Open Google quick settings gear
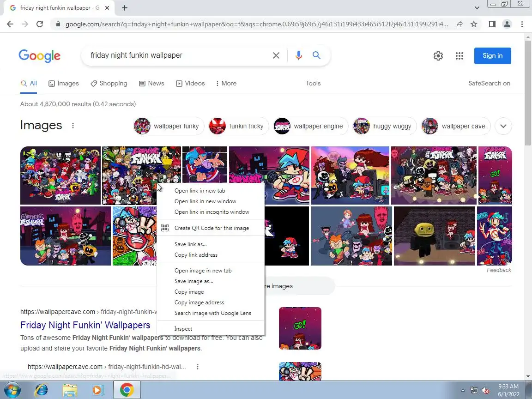 click(438, 56)
